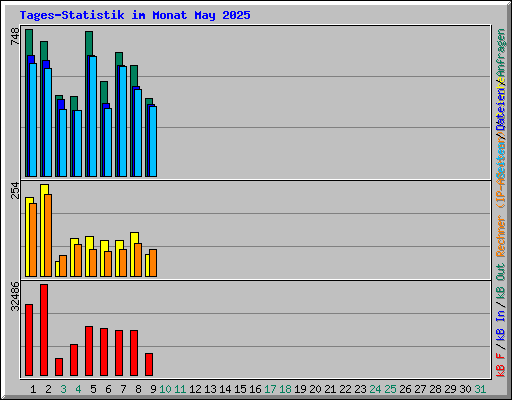
Task: Click day label 16 on the x-axis
Action: coord(255,389)
